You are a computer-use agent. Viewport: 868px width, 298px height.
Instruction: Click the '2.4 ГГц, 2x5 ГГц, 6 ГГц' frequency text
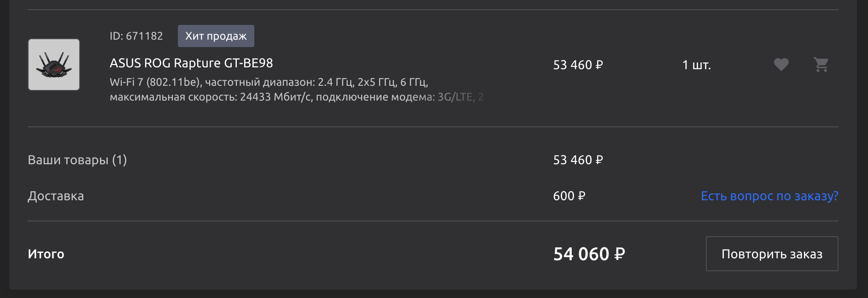click(373, 82)
